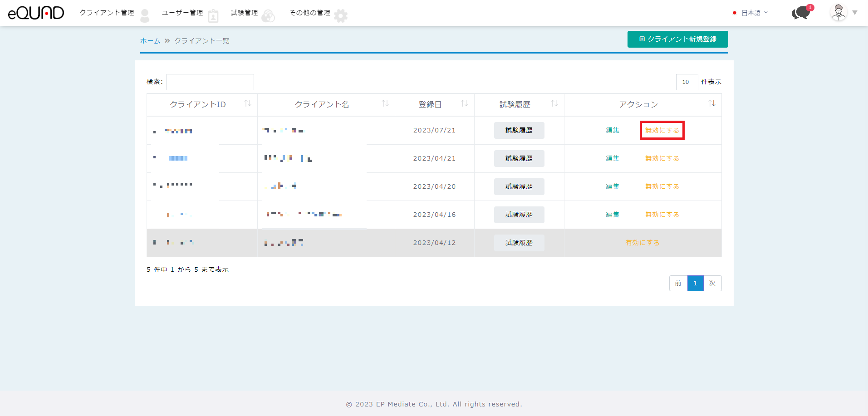Open the 日本語 language dropdown

point(751,13)
